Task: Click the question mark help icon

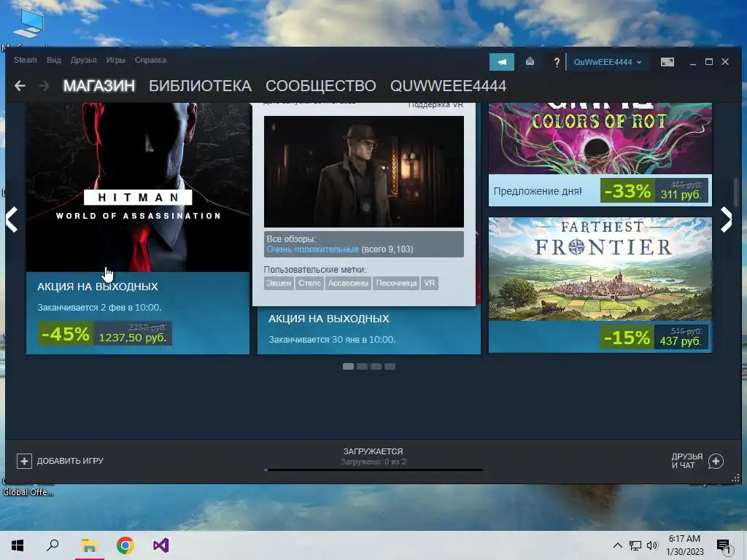Action: coord(556,63)
